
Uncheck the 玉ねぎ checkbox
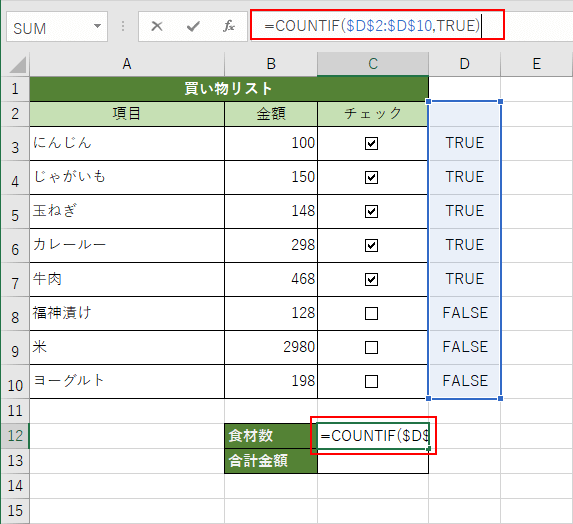click(x=371, y=211)
